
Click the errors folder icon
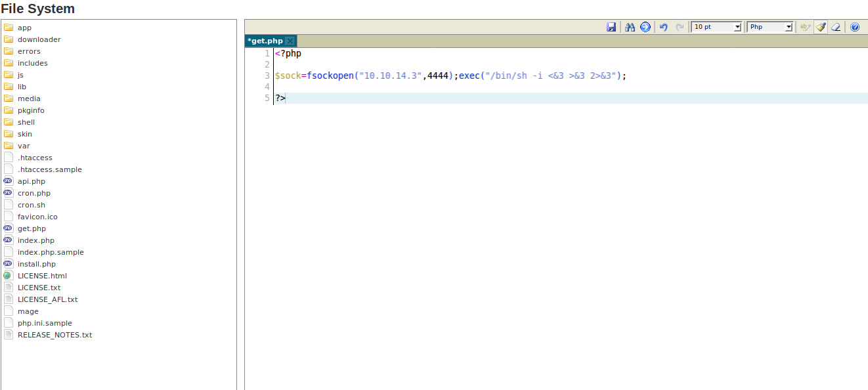click(x=9, y=51)
